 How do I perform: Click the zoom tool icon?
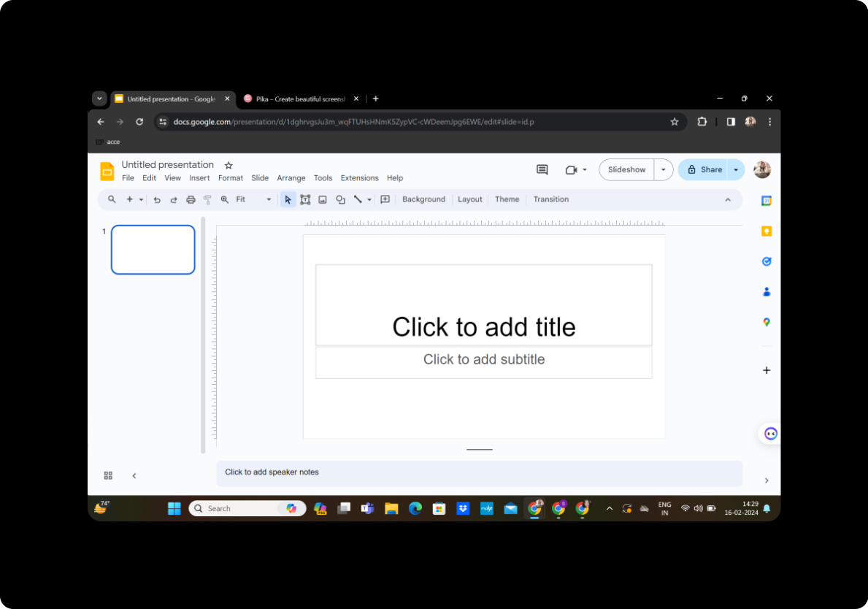click(225, 199)
